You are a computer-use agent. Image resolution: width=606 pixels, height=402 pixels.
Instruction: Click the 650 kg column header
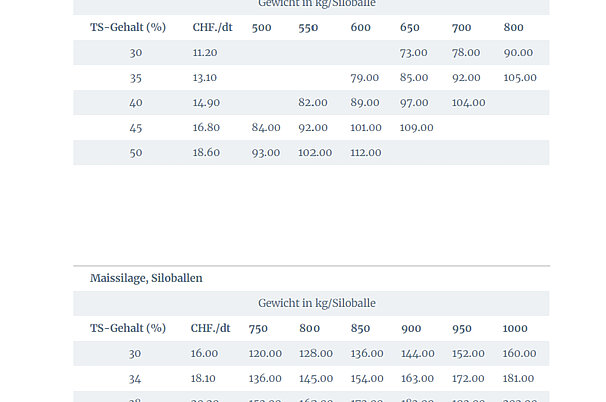point(410,28)
